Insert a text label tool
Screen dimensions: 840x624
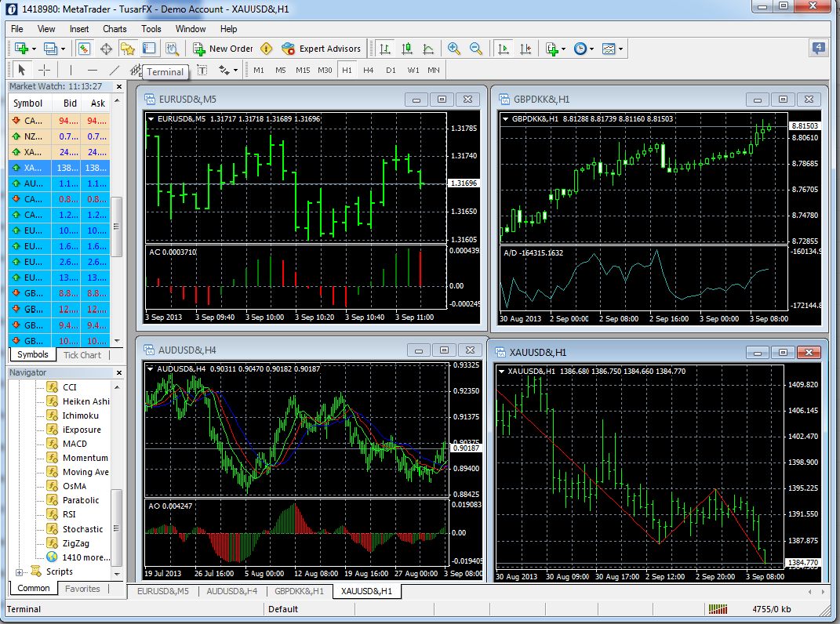point(202,70)
